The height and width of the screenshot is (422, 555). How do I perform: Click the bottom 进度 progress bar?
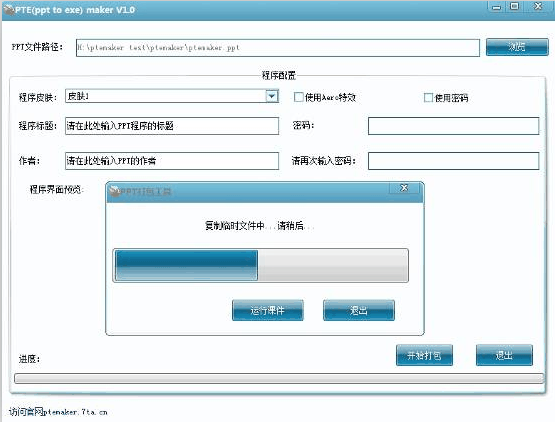pyautogui.click(x=279, y=378)
